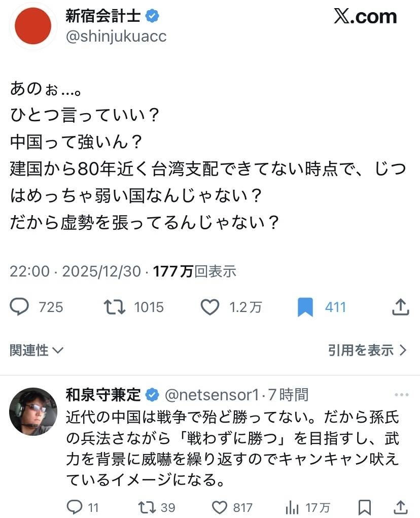The width and height of the screenshot is (420, 518).
Task: Open the 177万 回表示 view count
Action: 194,271
